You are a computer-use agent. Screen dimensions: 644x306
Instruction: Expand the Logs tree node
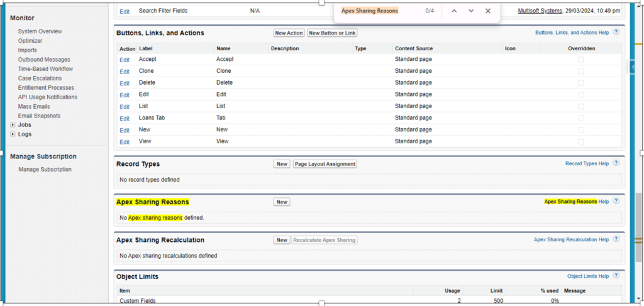tap(13, 134)
